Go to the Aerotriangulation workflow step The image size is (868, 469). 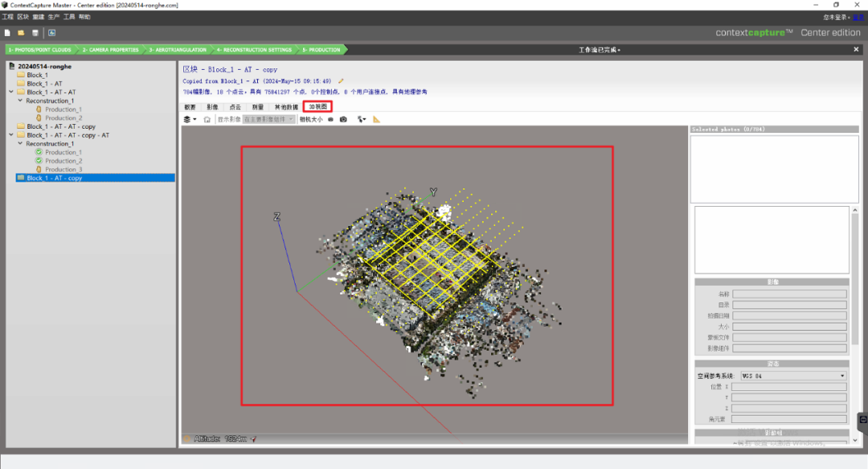click(x=178, y=50)
